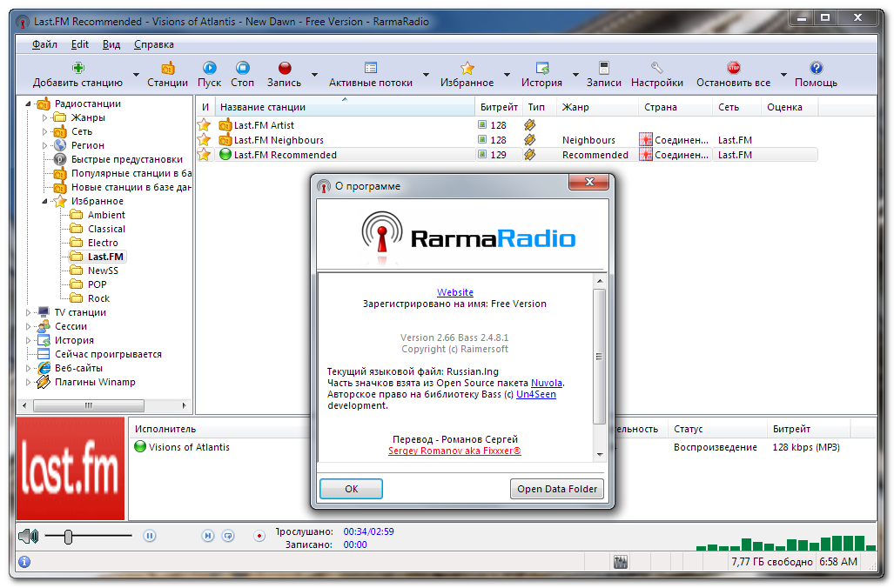This screenshot has width=894, height=588.
Task: Stop playback with the Стоп icon
Action: 242,69
